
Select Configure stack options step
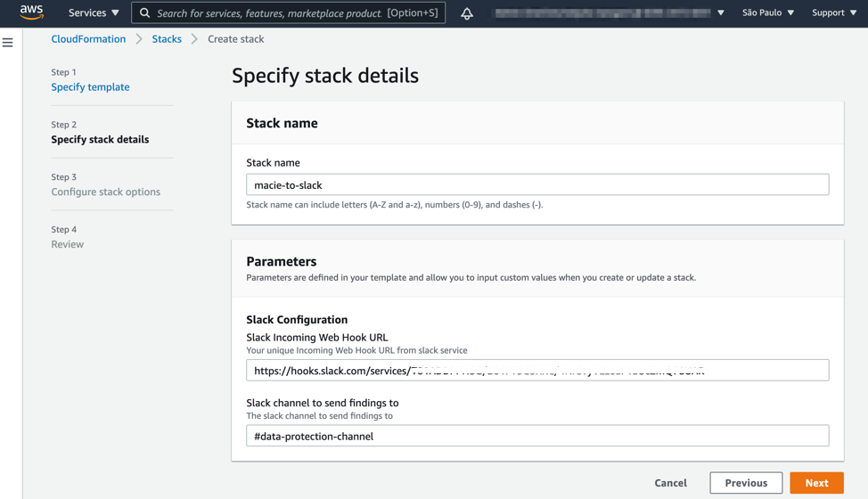point(106,192)
